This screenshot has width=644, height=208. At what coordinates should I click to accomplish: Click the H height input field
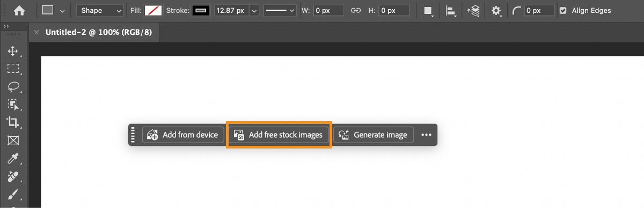[394, 10]
